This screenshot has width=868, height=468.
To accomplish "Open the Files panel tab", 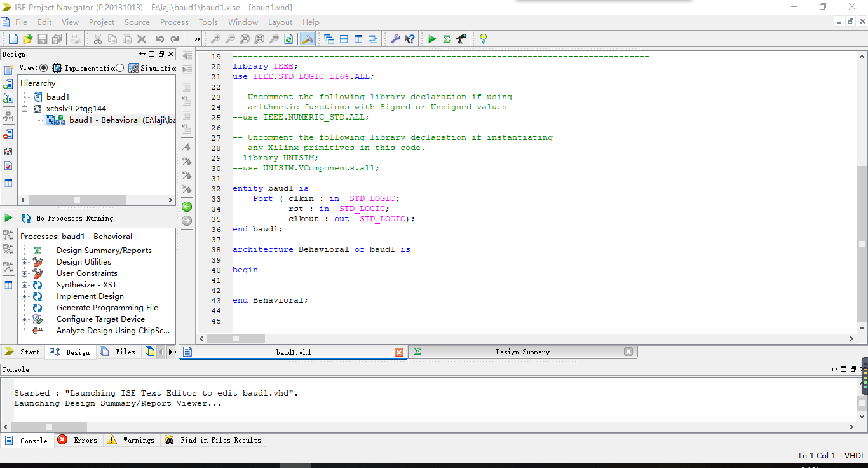I will click(125, 351).
